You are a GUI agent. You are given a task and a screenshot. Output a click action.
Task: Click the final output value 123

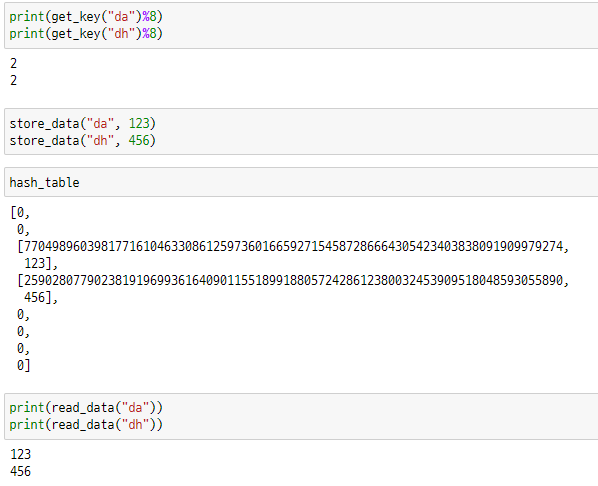pyautogui.click(x=21, y=454)
